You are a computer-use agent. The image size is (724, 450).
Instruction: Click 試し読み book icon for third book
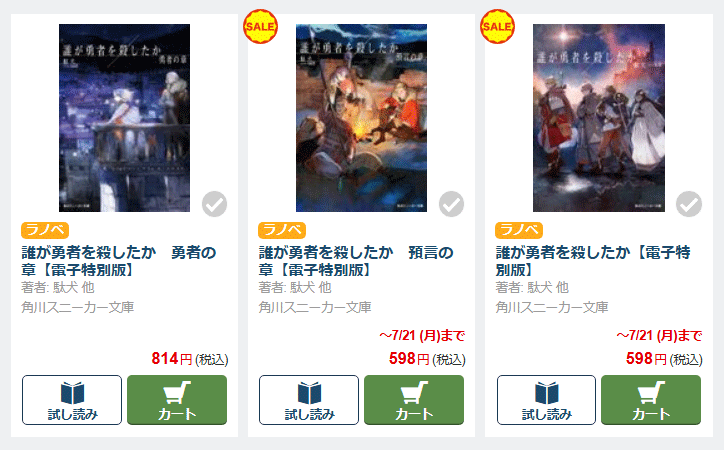click(546, 400)
